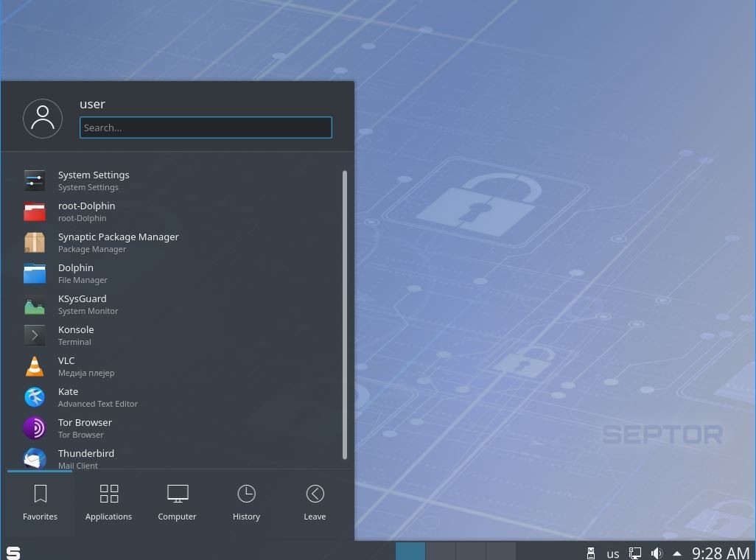Click 'Advanced Text Editor' subtitle text

(x=98, y=403)
